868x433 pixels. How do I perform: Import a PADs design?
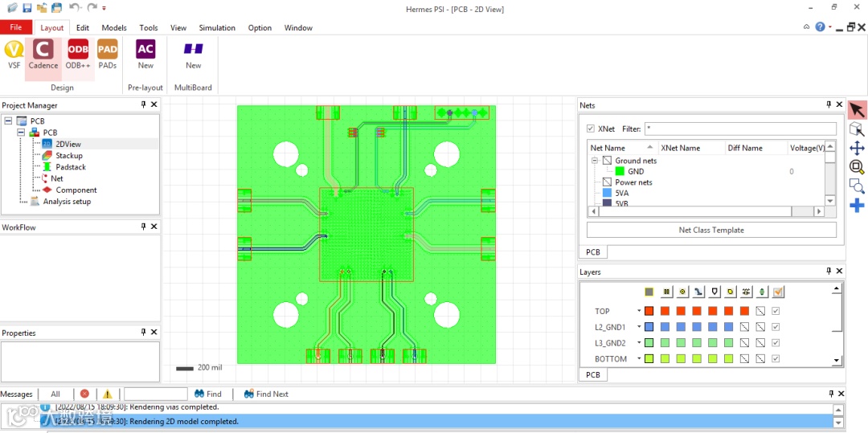(108, 54)
